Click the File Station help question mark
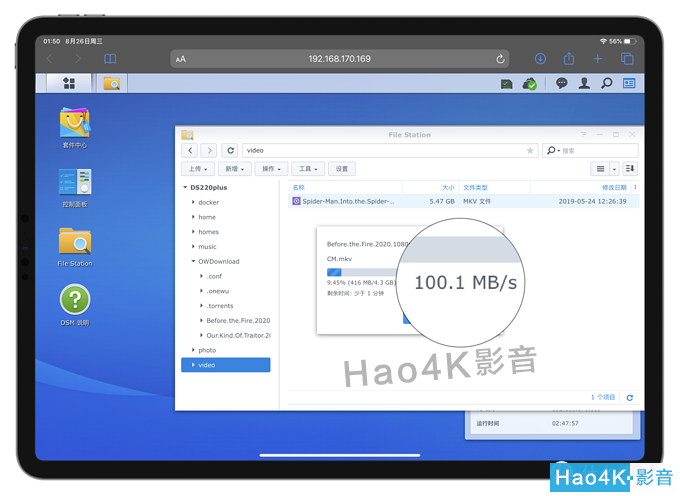This screenshot has width=680, height=496. (x=583, y=135)
